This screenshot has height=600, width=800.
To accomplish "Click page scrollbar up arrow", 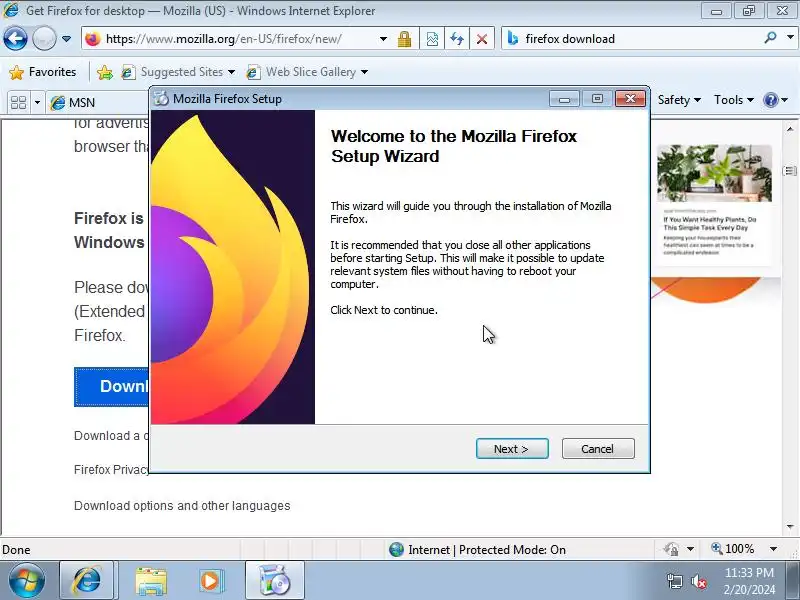I will pyautogui.click(x=790, y=129).
